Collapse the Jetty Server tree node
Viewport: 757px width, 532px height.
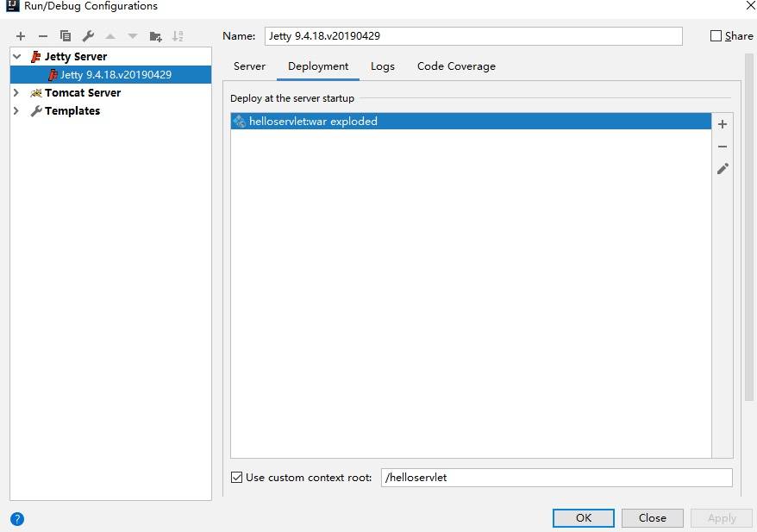pos(16,57)
